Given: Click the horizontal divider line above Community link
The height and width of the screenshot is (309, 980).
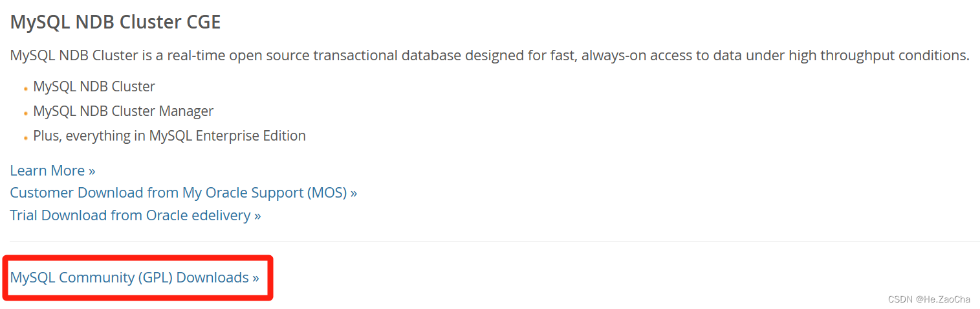Looking at the screenshot, I should click(x=495, y=241).
